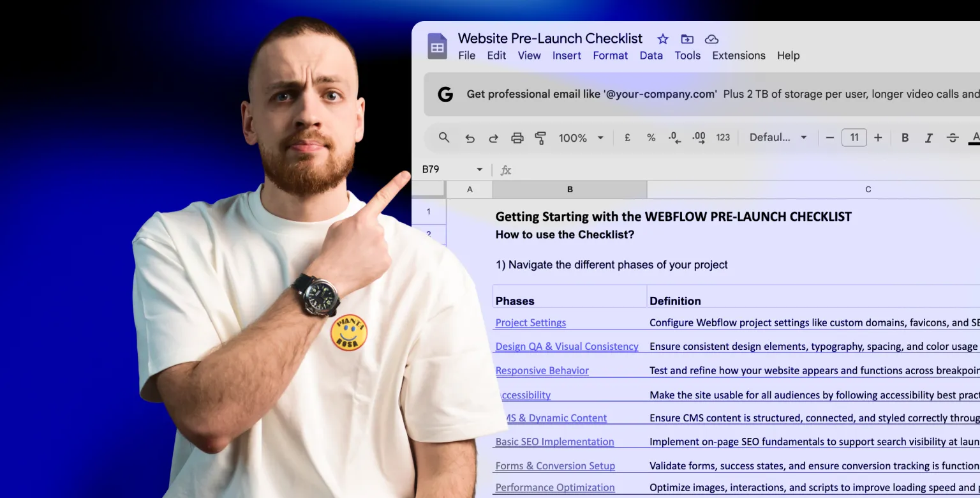Open the Tools menu
The width and height of the screenshot is (980, 498).
[688, 56]
